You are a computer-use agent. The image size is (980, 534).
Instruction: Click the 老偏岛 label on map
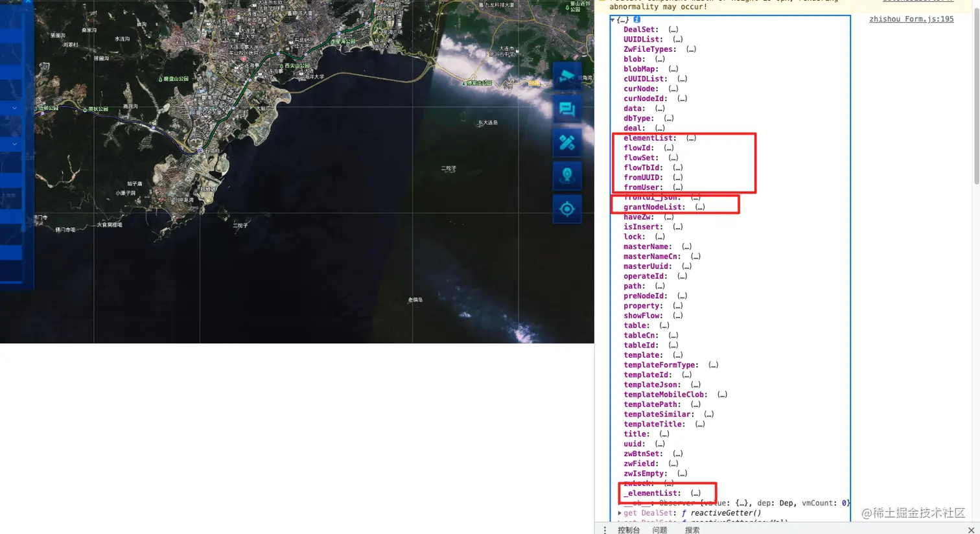[415, 300]
